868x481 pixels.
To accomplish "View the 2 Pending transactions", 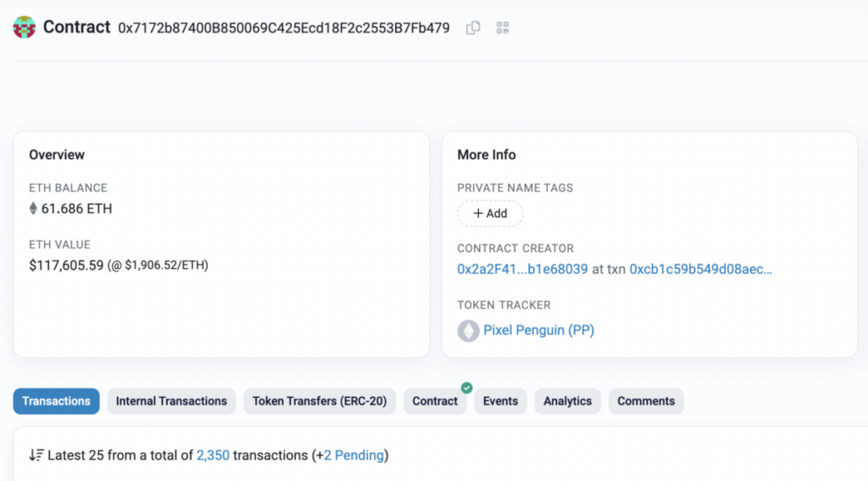I will [x=353, y=456].
